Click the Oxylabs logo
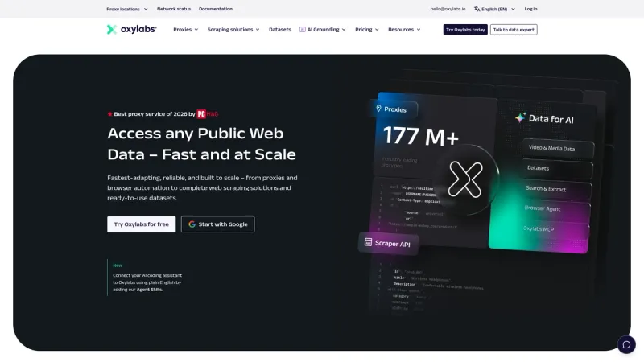This screenshot has width=644, height=362. coord(131,29)
